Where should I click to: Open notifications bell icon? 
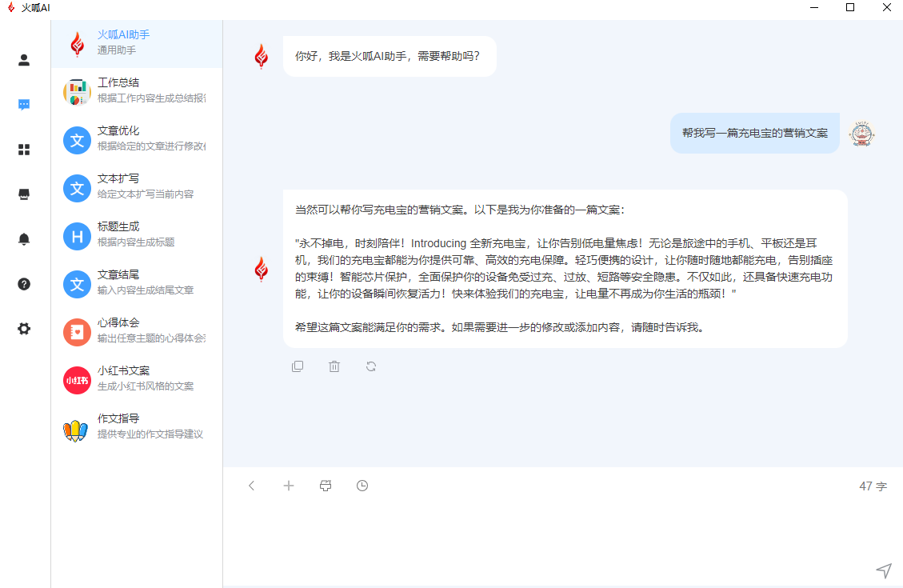click(x=24, y=239)
